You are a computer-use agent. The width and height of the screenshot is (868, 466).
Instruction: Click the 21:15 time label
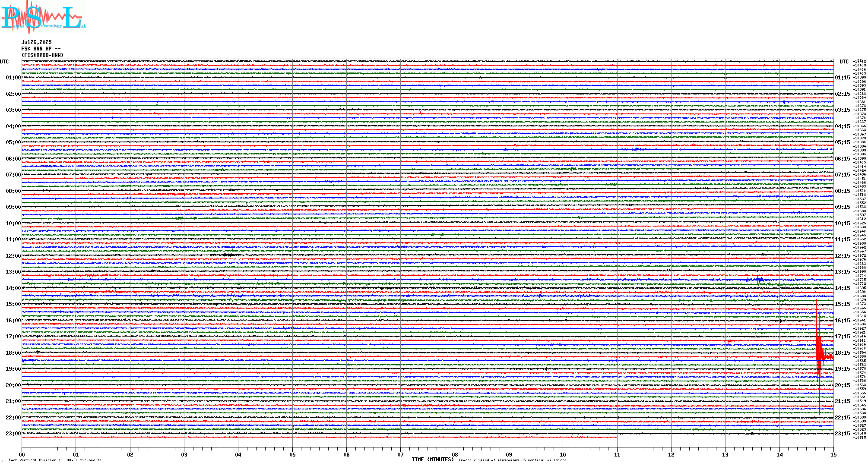coord(843,401)
